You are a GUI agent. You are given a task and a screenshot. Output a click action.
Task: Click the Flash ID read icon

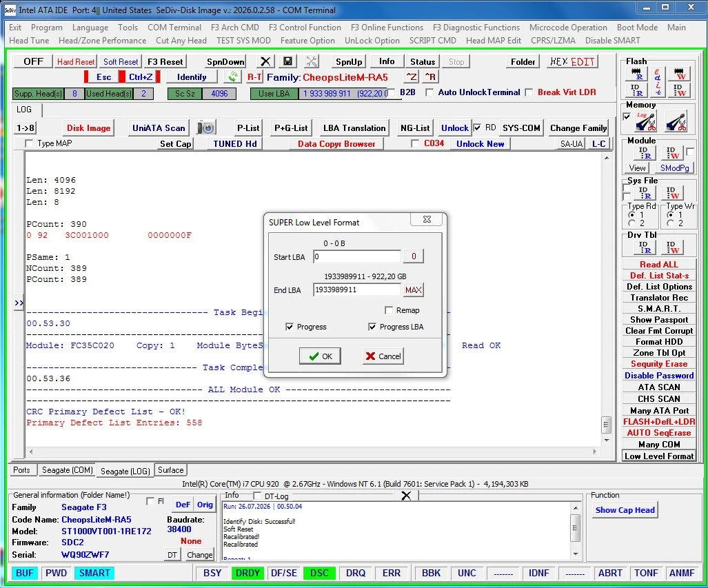click(637, 90)
